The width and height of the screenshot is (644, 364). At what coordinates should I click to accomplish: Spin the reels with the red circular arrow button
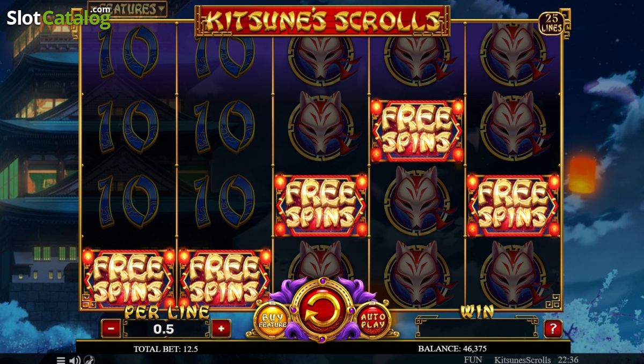320,309
